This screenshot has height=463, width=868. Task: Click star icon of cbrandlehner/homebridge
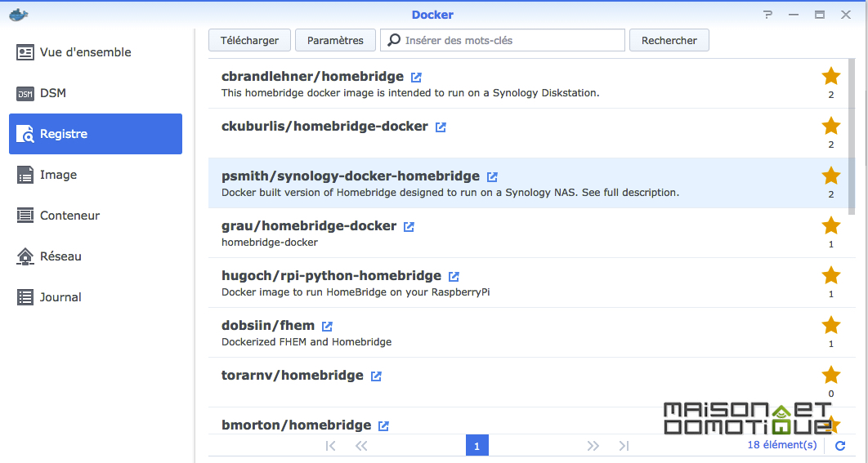click(831, 76)
